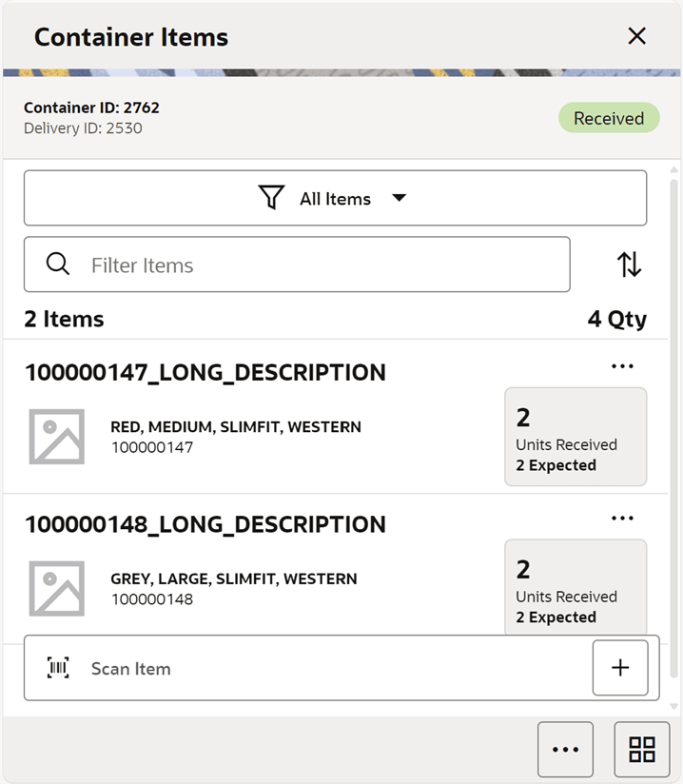Viewport: 683px width, 784px height.
Task: Open the filter funnel icon above the item list
Action: tap(272, 198)
